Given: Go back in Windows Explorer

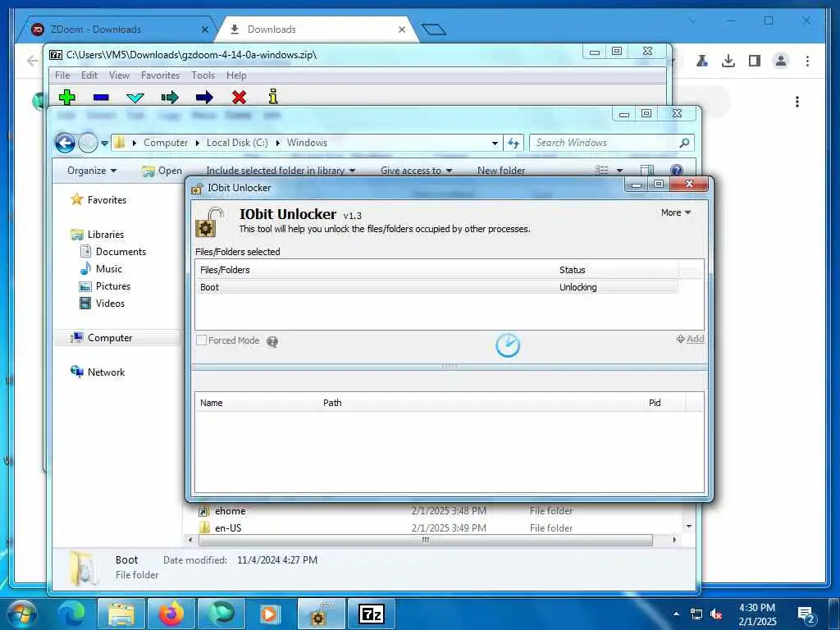Looking at the screenshot, I should (x=65, y=143).
